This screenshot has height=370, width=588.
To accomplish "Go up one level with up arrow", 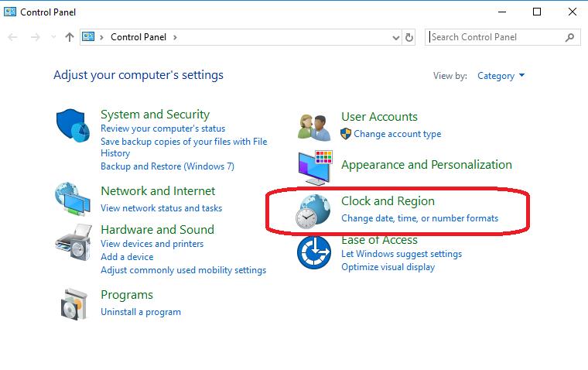I will (70, 37).
